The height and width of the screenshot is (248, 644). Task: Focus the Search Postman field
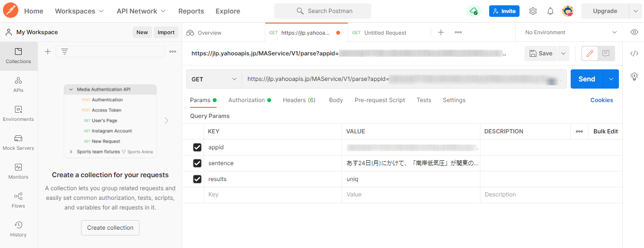tap(323, 11)
